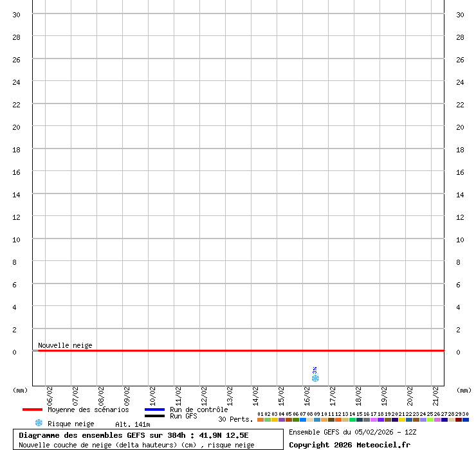This screenshot has height=450, width=476.
Task: Select perturbation 30 color swatch
Action: click(466, 420)
